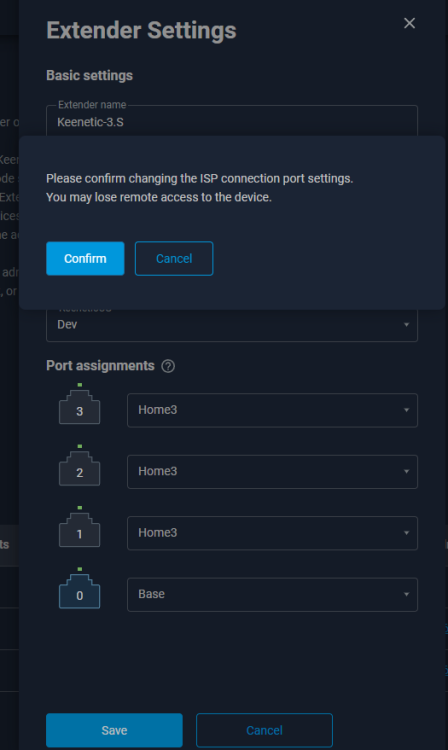
Task: Expand the port 0 Base dropdown
Action: (x=272, y=595)
